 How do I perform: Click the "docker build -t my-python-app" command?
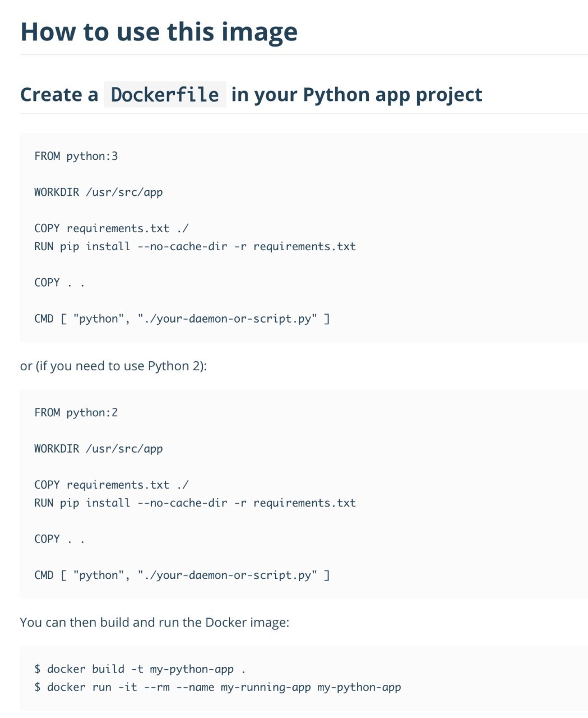[140, 669]
